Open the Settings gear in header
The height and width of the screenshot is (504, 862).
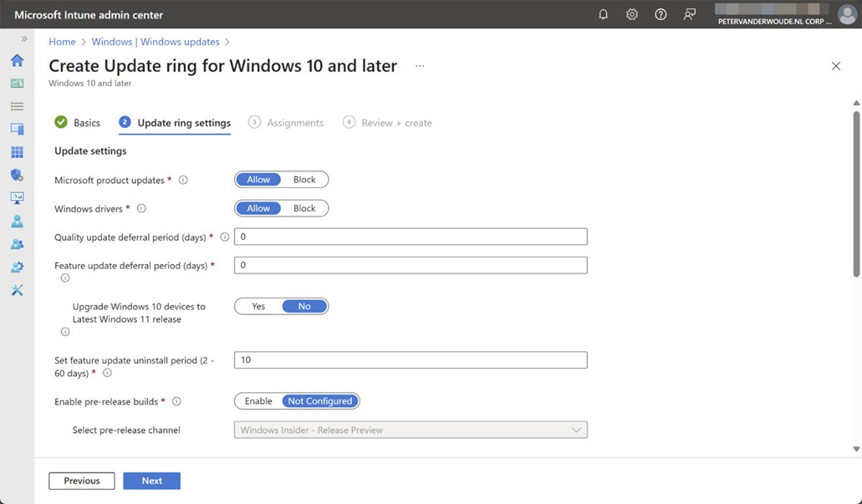632,14
